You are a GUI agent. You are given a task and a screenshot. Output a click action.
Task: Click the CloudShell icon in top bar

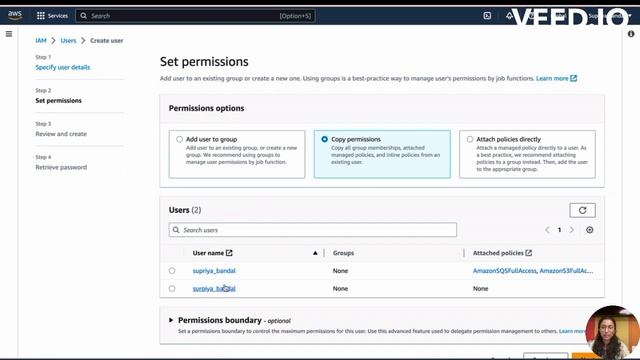coord(487,16)
